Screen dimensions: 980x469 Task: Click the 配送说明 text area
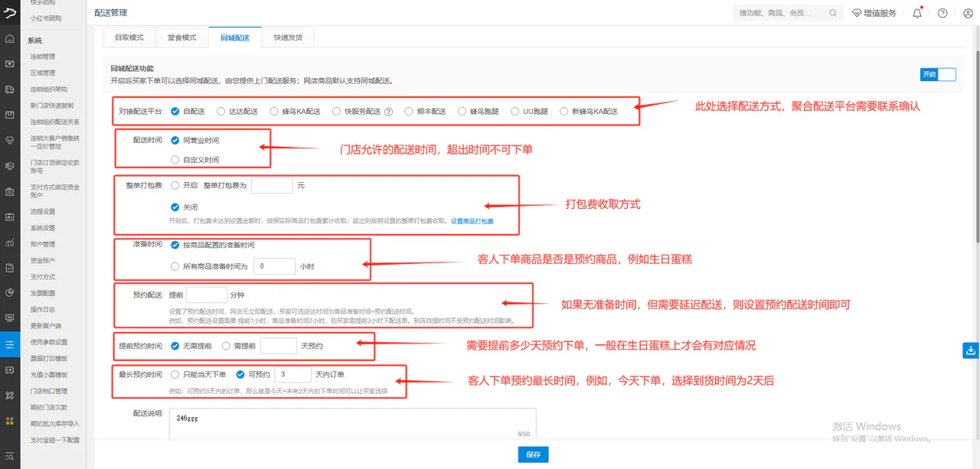pos(353,425)
